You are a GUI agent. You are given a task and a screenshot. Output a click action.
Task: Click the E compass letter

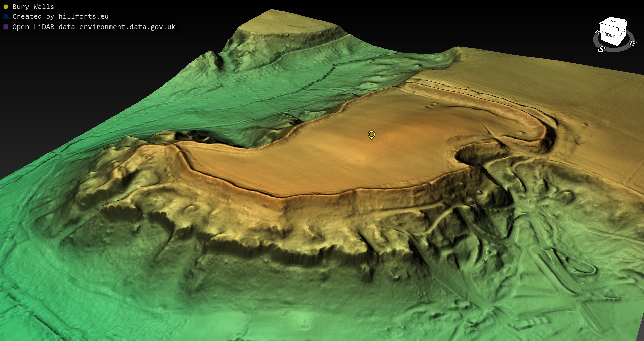(632, 44)
